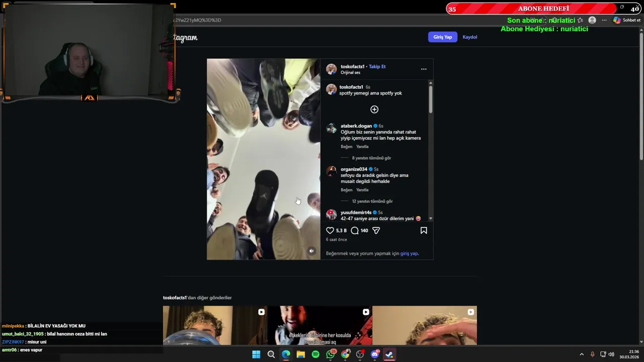Viewport: 644px width, 362px height.
Task: Open the post options three-dot menu
Action: point(424,69)
